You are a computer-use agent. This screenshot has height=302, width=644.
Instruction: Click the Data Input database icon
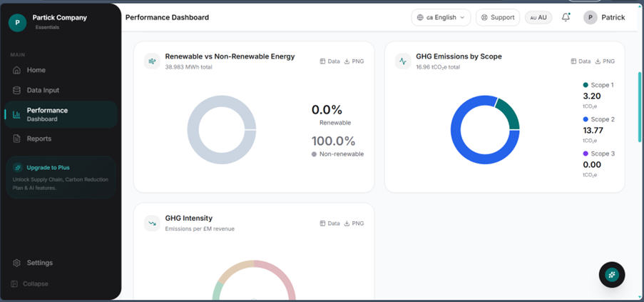click(x=17, y=91)
